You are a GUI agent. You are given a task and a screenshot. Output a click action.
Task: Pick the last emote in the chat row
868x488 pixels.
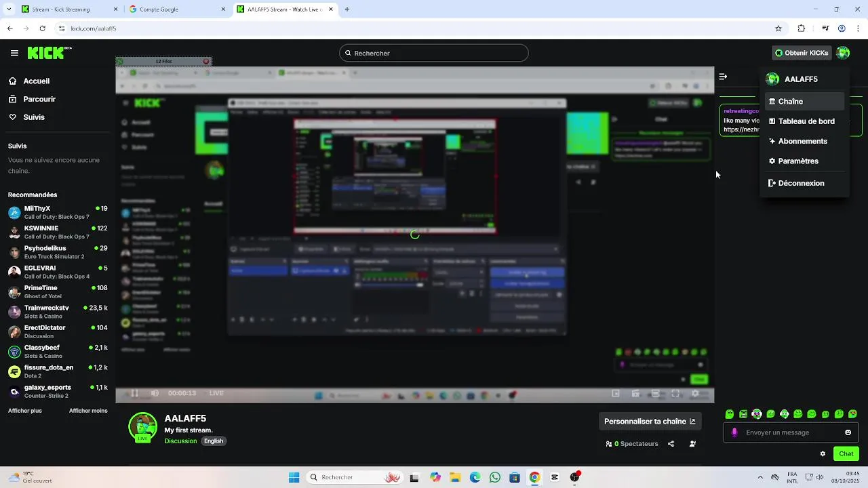click(x=854, y=414)
